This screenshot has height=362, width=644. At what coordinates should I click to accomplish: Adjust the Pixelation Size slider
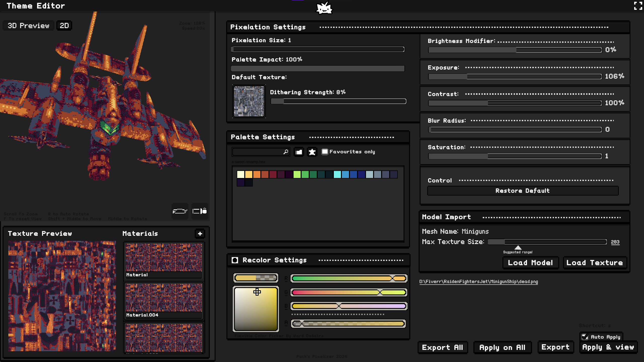tap(318, 49)
